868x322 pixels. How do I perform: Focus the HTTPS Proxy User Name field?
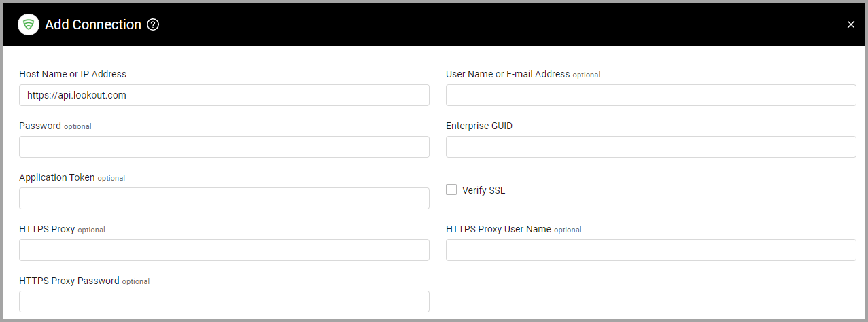pos(651,250)
